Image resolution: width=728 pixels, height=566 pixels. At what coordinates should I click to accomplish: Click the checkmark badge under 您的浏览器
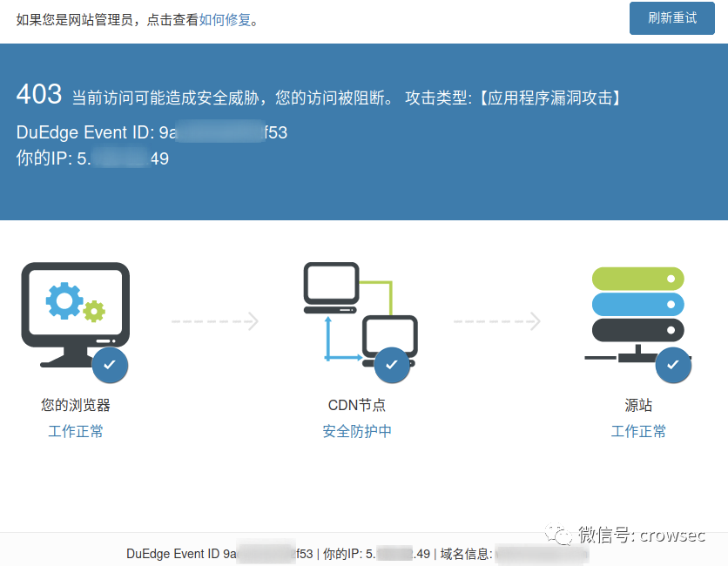point(110,366)
